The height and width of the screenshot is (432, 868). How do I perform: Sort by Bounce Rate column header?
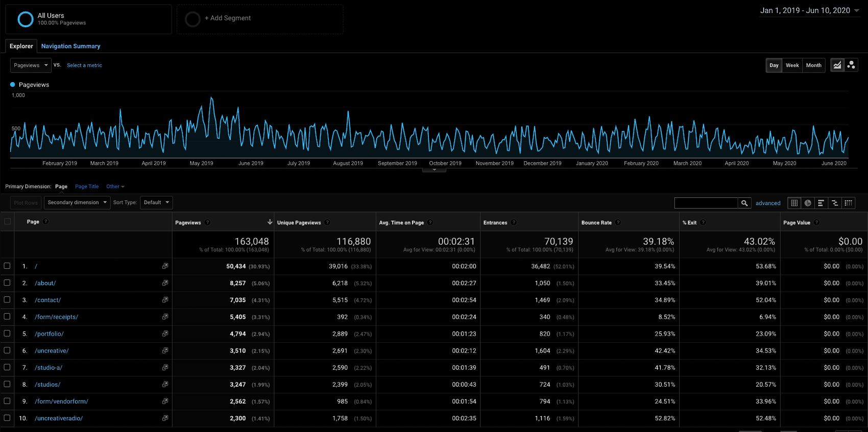(596, 222)
